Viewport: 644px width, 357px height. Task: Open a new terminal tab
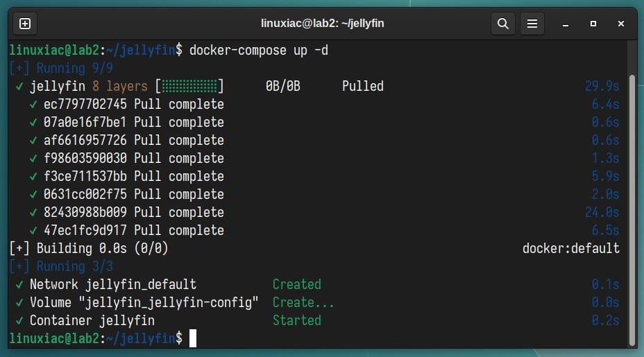click(x=25, y=24)
